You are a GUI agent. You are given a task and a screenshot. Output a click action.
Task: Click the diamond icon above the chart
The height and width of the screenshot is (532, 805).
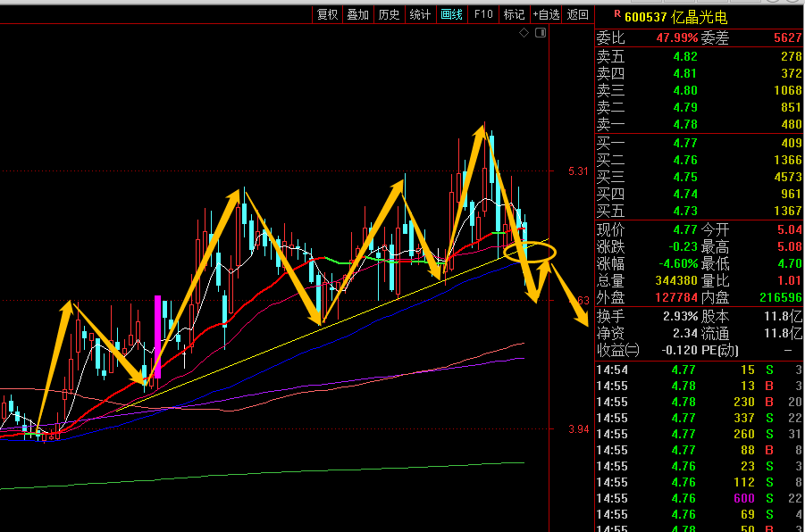coord(524,33)
